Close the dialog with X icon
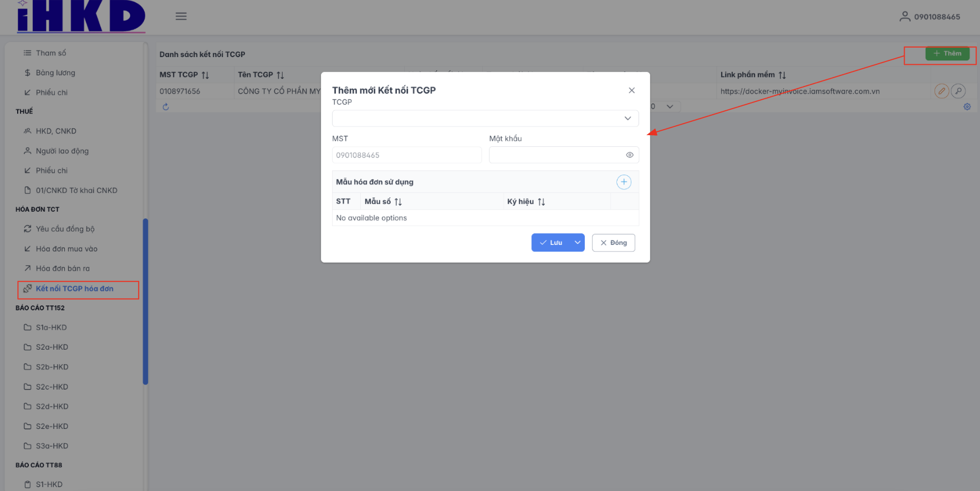This screenshot has width=980, height=491. 631,90
